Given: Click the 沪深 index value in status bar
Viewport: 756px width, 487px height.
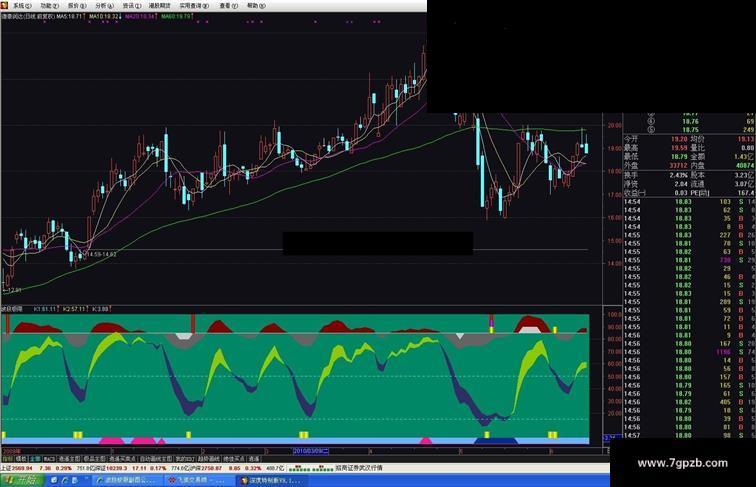Looking at the screenshot, I should tap(213, 468).
